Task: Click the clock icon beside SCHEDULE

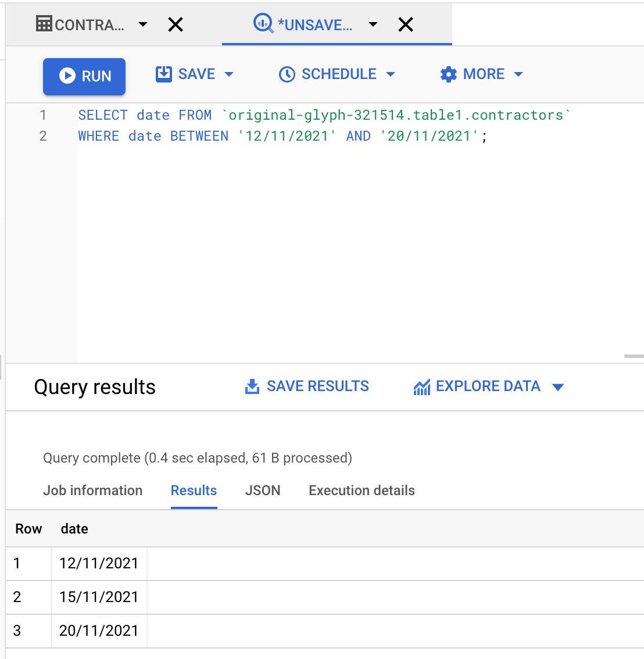Action: pyautogui.click(x=287, y=74)
